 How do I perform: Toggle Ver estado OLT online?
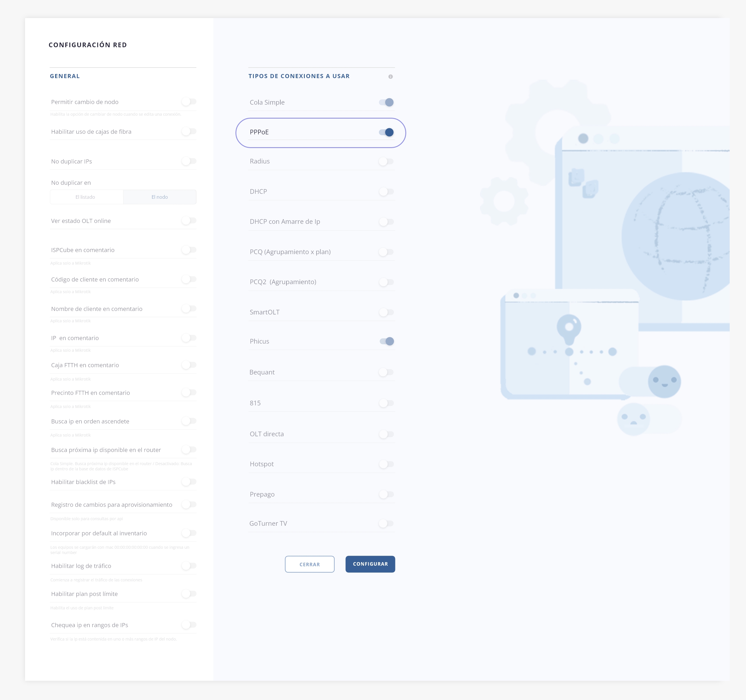coord(189,221)
